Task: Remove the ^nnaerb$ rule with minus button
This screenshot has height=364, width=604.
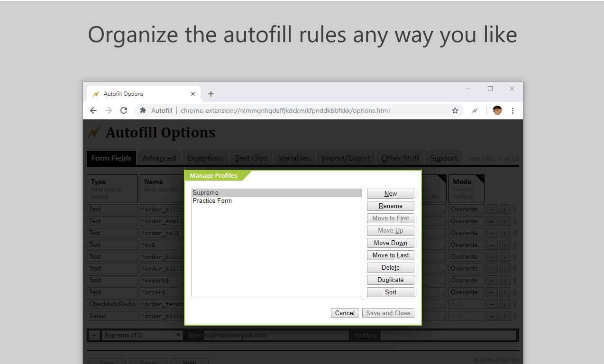Action: (x=493, y=281)
